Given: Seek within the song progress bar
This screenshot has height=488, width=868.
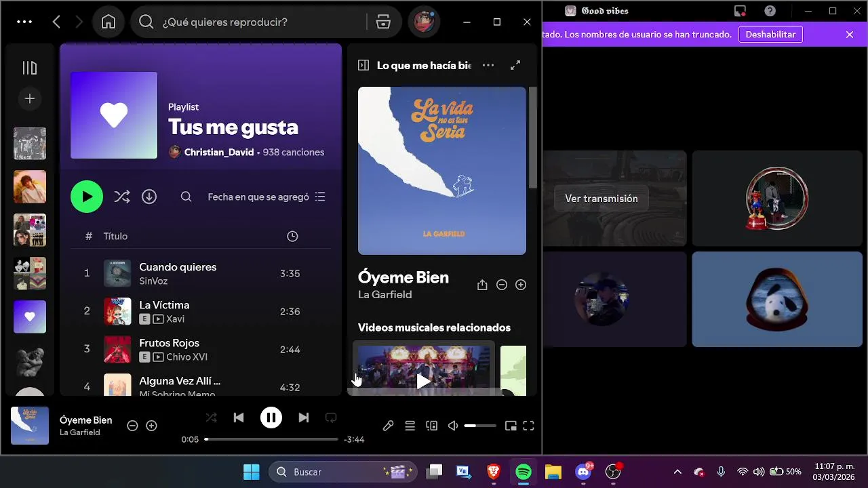Looking at the screenshot, I should pos(271,439).
